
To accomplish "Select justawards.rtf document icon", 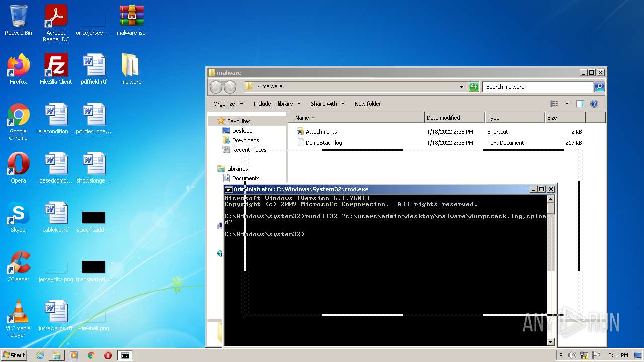I will 56,316.
